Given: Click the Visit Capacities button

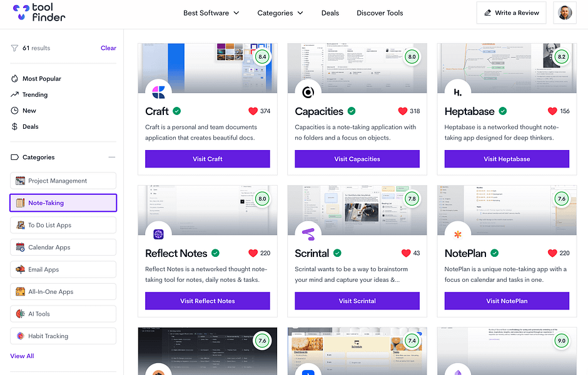Looking at the screenshot, I should click(x=357, y=159).
